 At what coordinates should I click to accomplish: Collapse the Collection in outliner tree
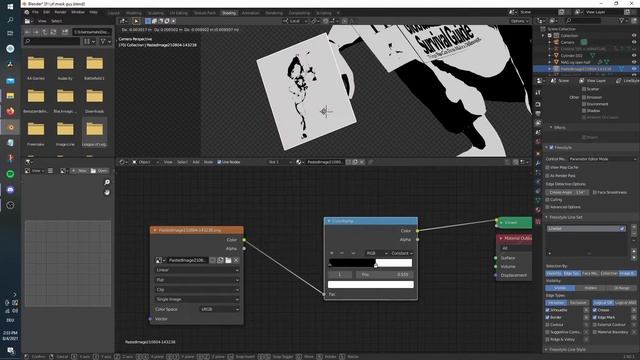coord(543,36)
